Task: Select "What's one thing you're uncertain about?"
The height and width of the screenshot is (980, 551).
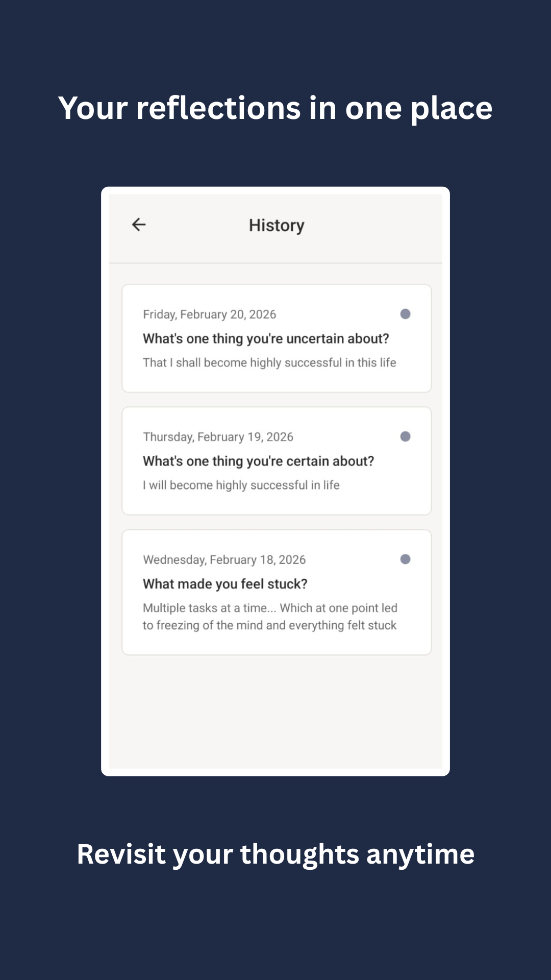Action: (266, 338)
